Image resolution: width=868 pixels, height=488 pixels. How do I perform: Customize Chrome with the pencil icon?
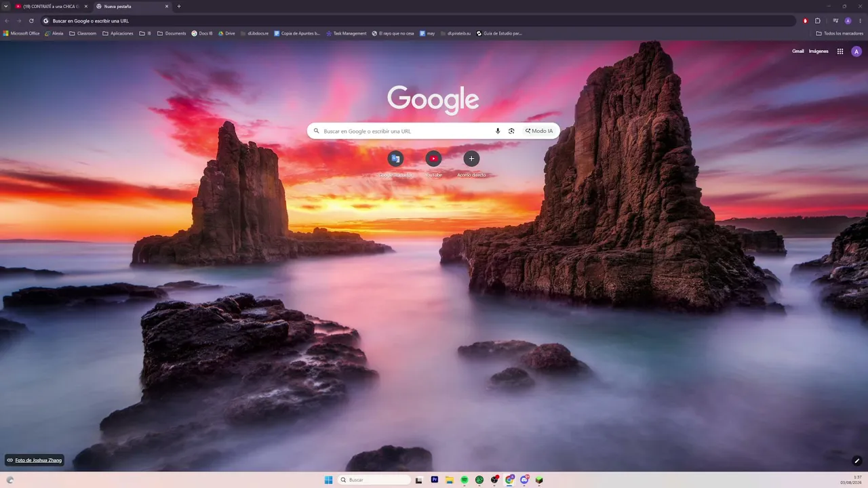[856, 461]
